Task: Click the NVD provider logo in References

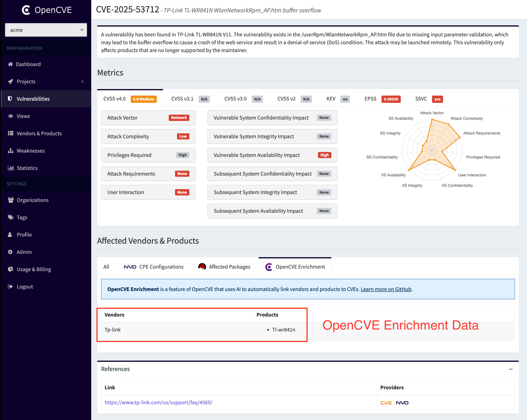Action: click(x=402, y=403)
